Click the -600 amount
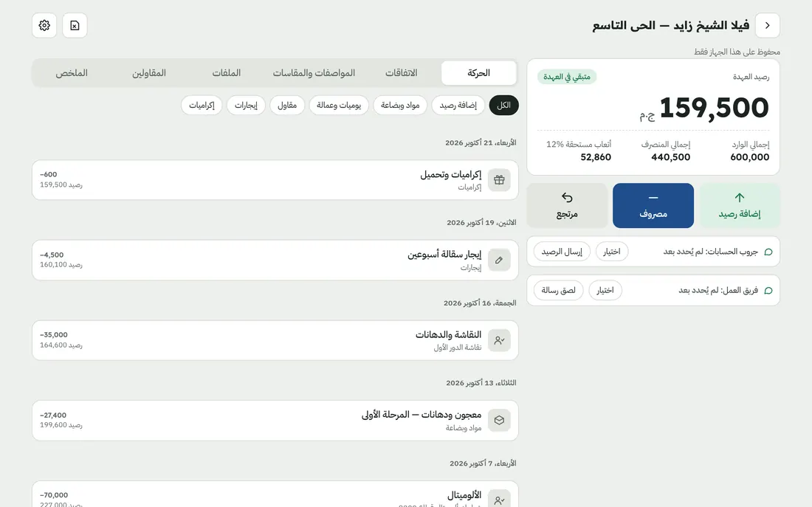Screen dimensions: 812x507 [49, 174]
